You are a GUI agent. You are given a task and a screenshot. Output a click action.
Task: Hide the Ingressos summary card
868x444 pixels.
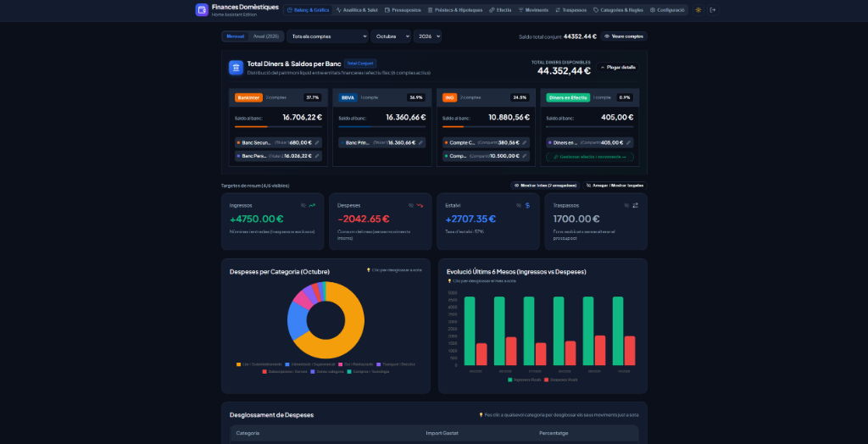click(x=303, y=205)
